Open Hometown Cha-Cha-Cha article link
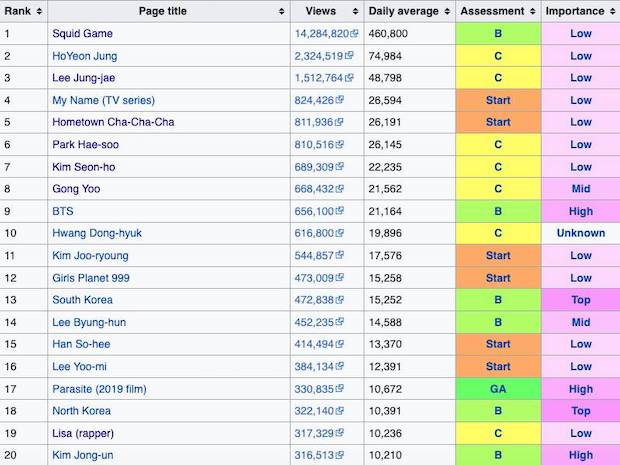 (x=113, y=122)
